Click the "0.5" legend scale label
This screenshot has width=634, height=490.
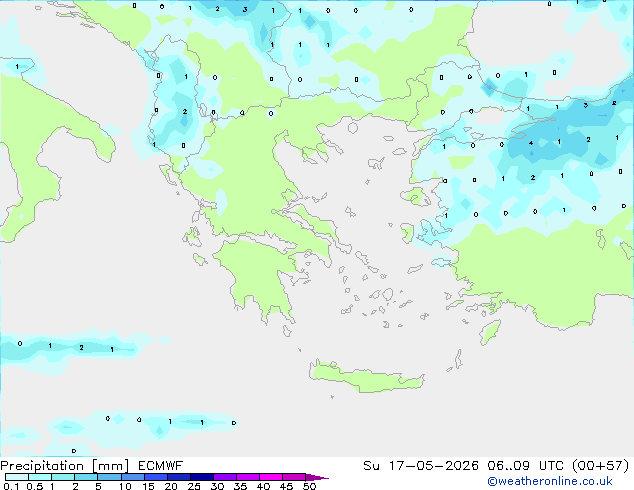(35, 486)
